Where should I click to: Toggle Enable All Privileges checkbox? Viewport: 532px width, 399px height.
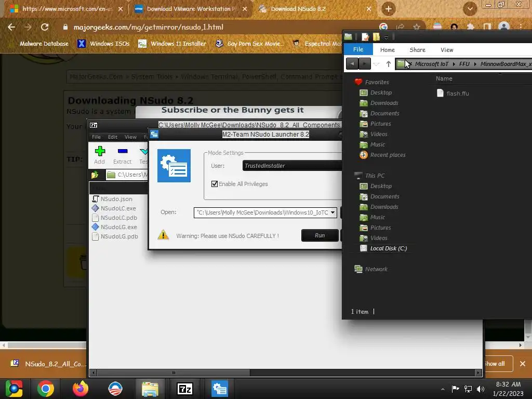click(215, 184)
